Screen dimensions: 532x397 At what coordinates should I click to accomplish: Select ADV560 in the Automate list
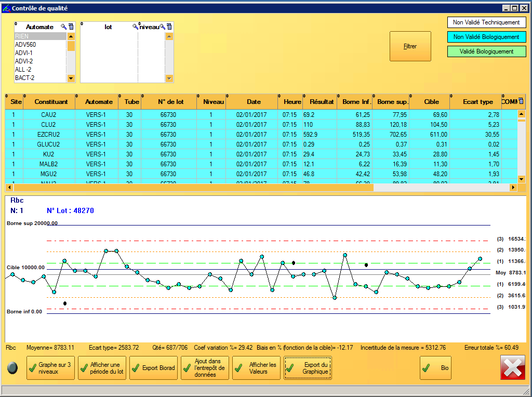coord(25,45)
